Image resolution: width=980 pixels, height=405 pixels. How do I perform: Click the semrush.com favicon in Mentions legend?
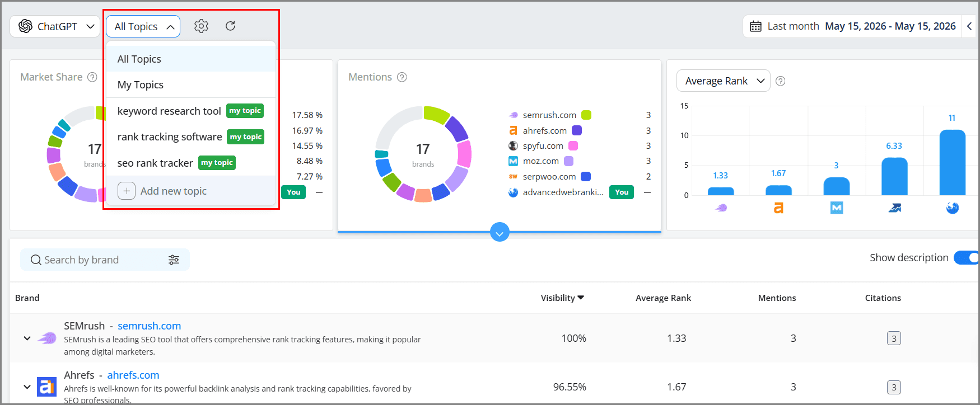pos(513,115)
